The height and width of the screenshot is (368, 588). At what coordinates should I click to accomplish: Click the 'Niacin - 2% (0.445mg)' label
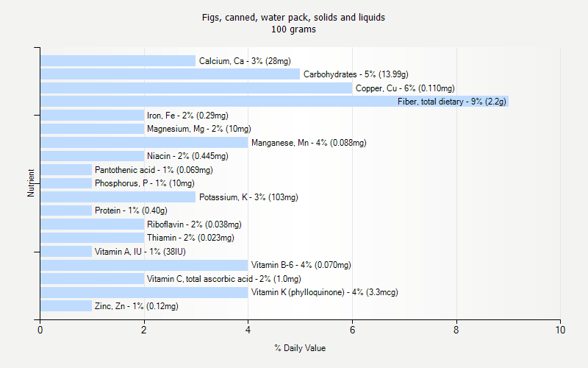pos(187,156)
